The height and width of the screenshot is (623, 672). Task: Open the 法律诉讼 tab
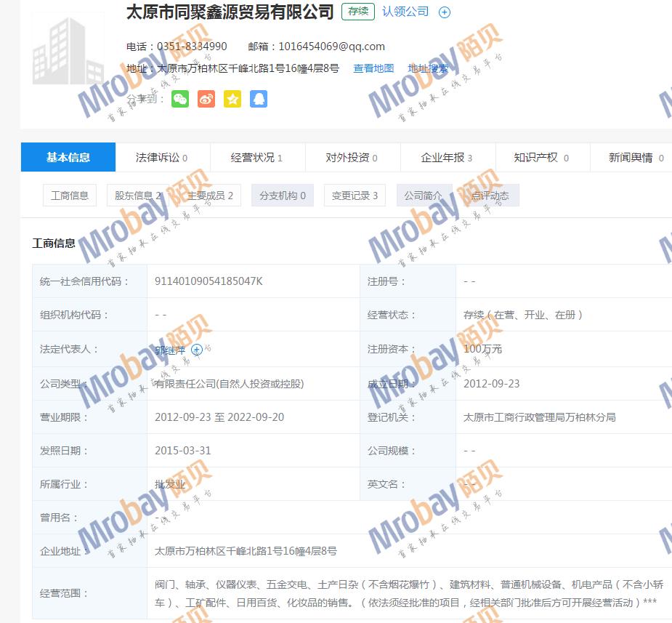coord(162,158)
